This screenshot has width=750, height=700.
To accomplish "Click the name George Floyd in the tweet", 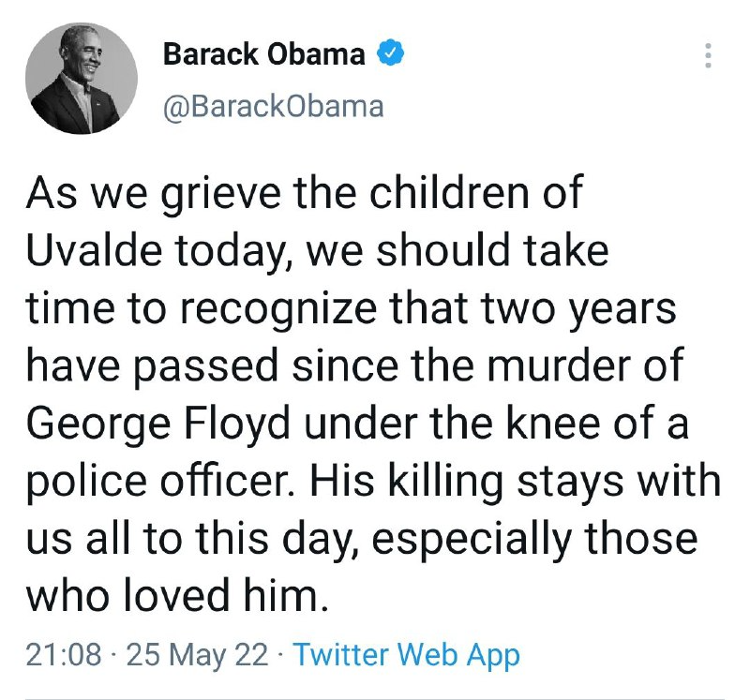I will pos(158,424).
